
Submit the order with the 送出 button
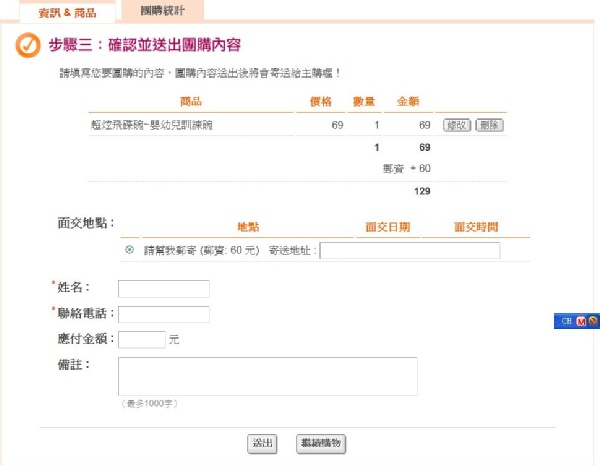262,443
